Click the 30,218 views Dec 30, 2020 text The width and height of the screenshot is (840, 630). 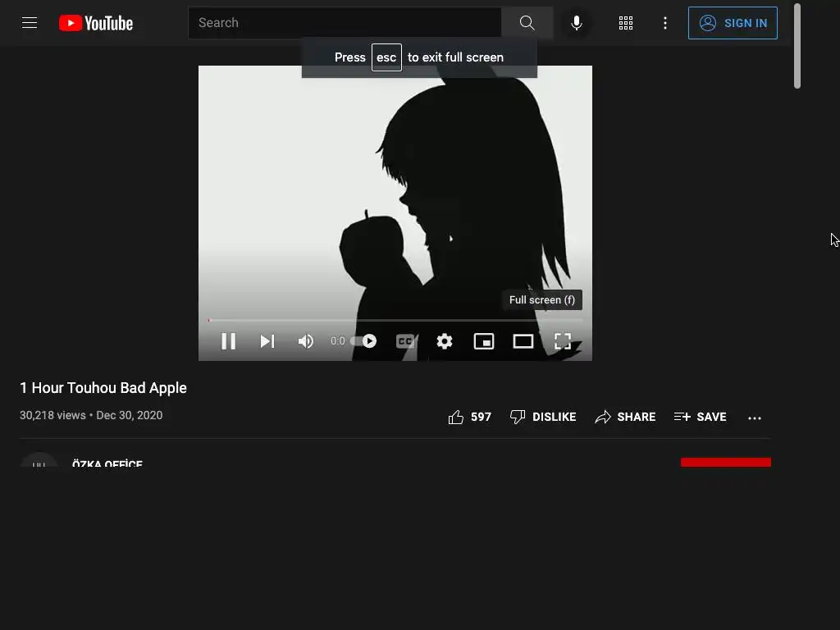click(91, 415)
